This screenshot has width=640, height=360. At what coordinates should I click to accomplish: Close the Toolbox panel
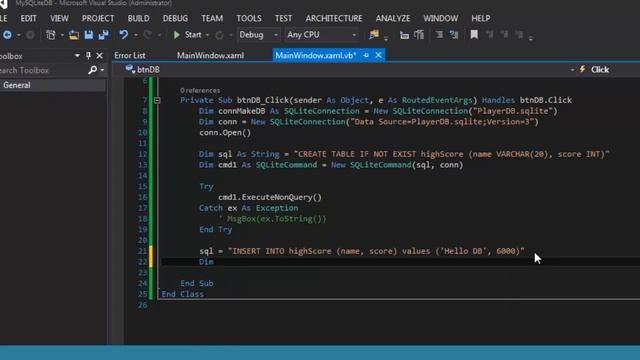click(x=100, y=56)
